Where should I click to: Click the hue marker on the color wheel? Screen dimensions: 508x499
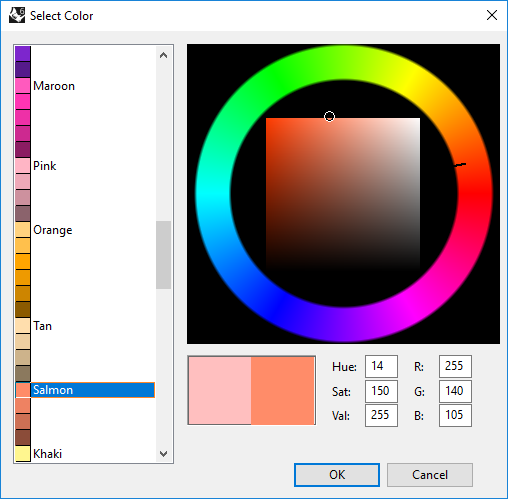(460, 165)
